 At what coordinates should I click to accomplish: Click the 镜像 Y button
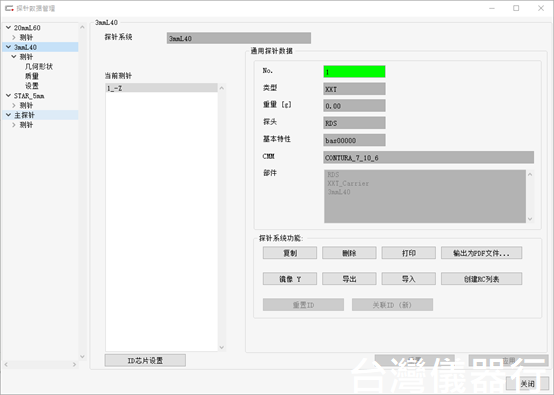(x=290, y=279)
